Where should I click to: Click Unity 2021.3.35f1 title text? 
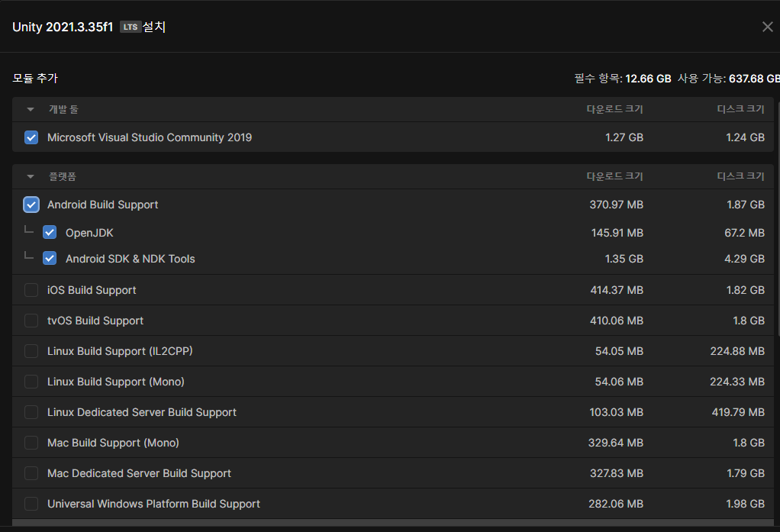63,27
